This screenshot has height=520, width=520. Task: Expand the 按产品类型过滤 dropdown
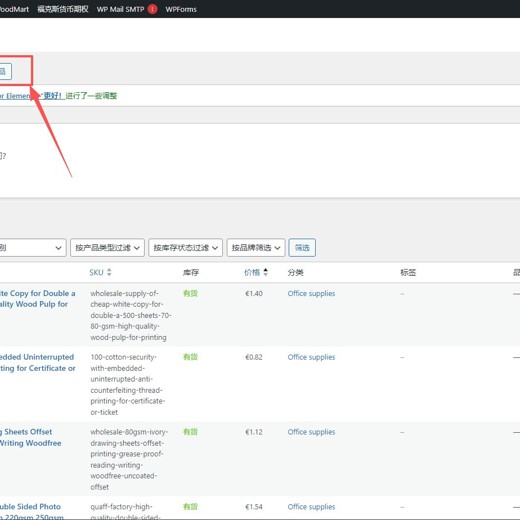[107, 248]
